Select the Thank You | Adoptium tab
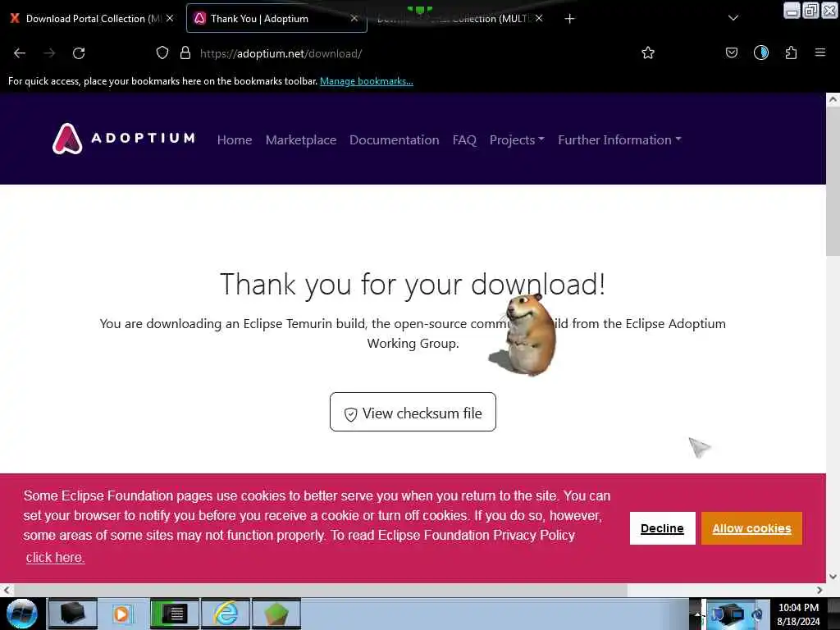Image resolution: width=840 pixels, height=630 pixels. tap(276, 18)
